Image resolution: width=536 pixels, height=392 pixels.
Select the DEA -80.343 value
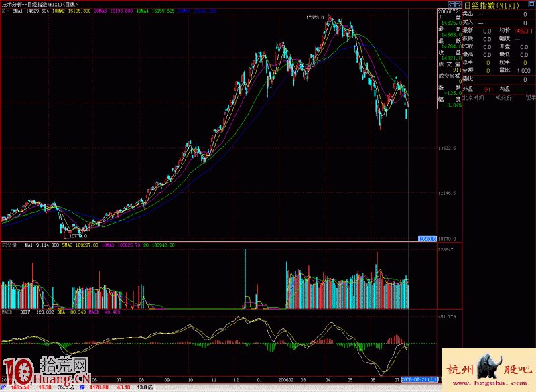coord(72,312)
